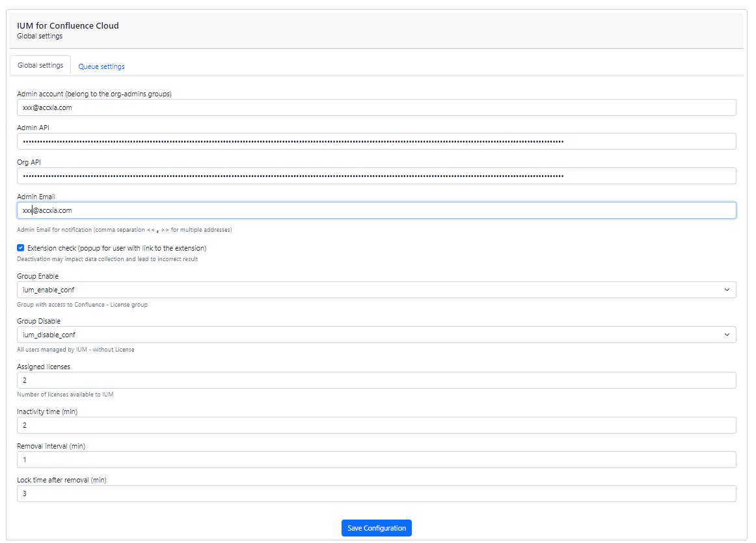The image size is (756, 543).
Task: Switch to the Queue settings tab
Action: (101, 66)
